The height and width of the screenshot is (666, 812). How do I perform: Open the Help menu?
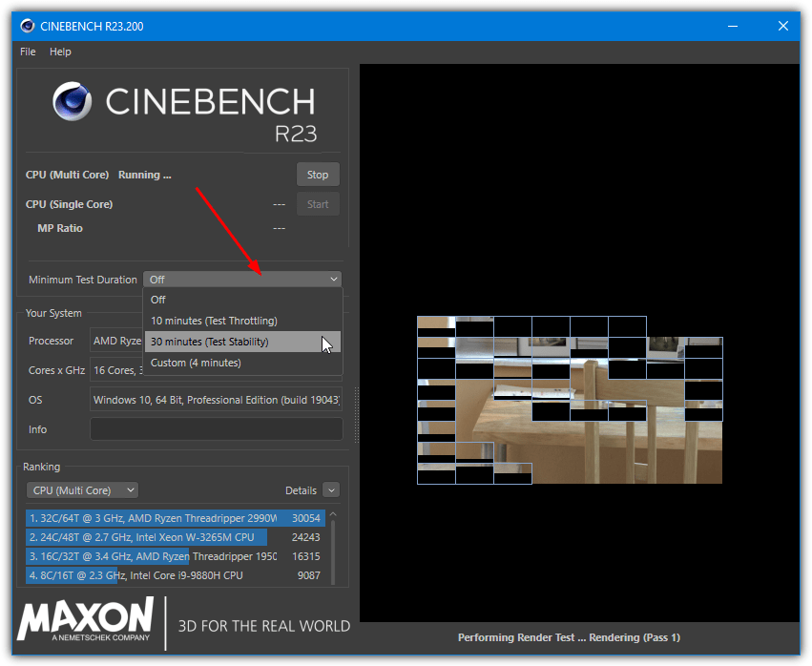pos(60,52)
